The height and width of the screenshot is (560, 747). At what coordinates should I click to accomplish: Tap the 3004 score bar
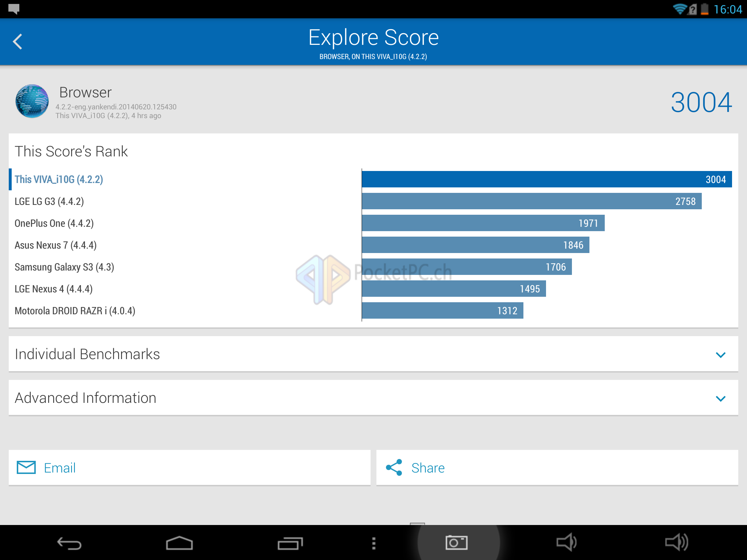[x=547, y=179]
